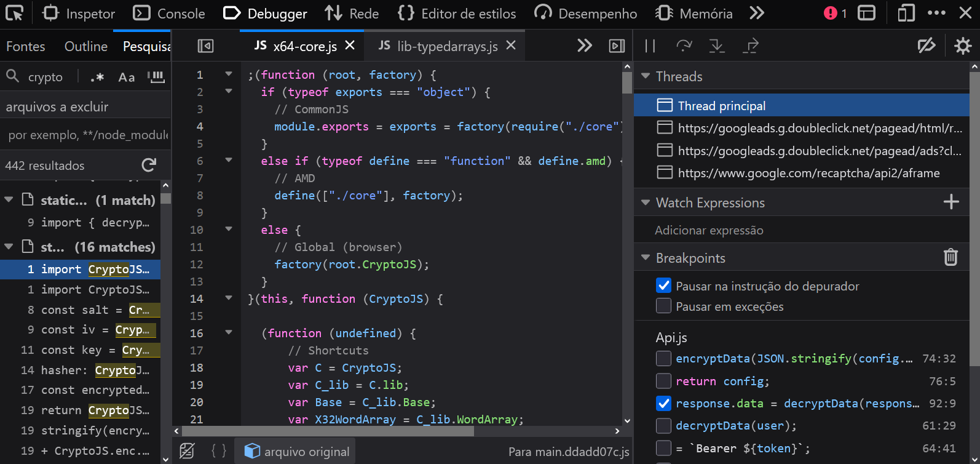Viewport: 980px width, 464px height.
Task: Collapse Watch Expressions section
Action: coord(646,202)
